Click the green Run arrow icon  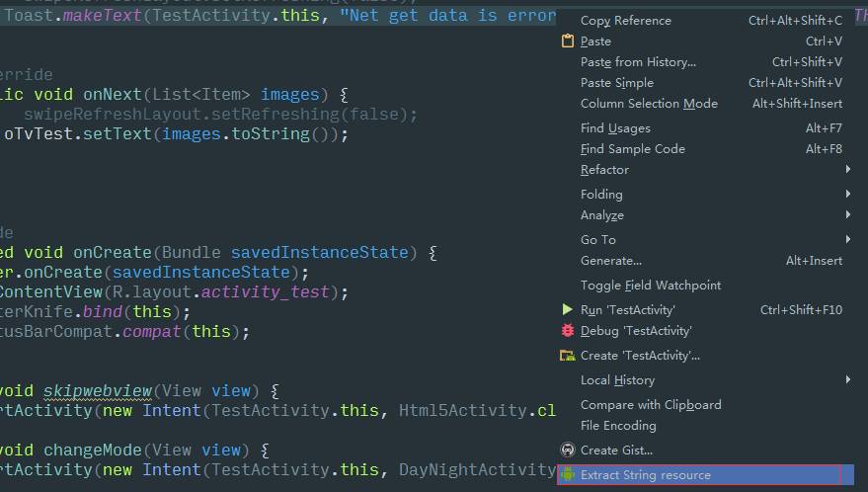[568, 309]
